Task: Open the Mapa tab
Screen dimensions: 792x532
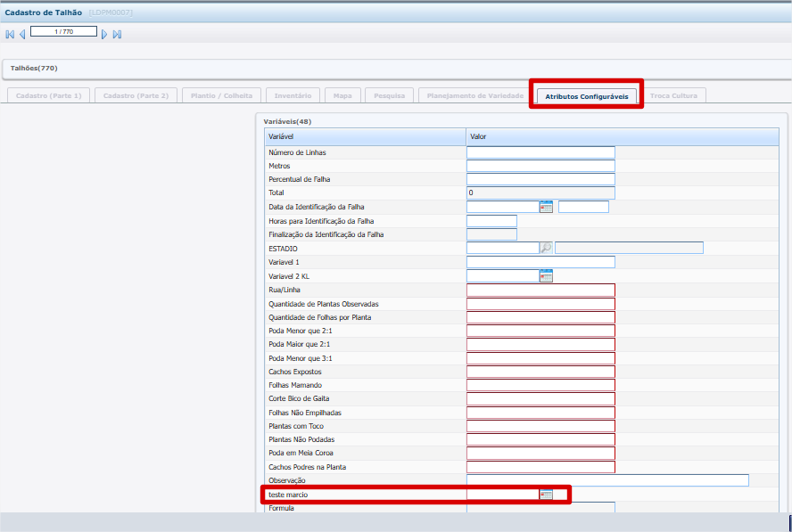Action: click(342, 95)
